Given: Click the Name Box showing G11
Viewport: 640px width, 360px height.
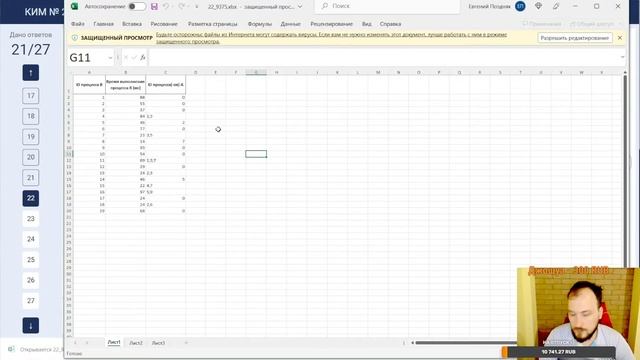Looking at the screenshot, I should tap(88, 58).
